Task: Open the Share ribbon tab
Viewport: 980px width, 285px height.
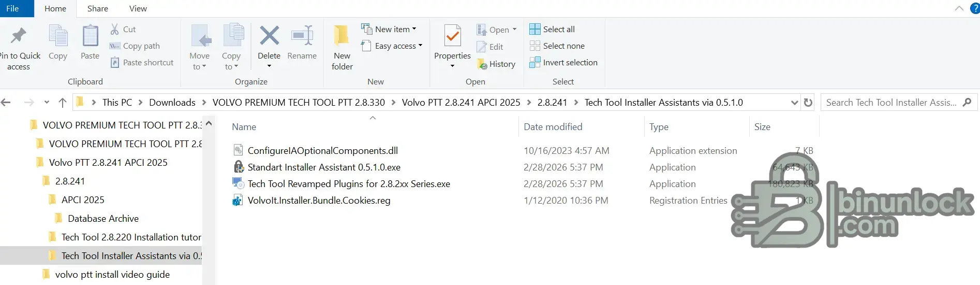Action: (x=97, y=9)
